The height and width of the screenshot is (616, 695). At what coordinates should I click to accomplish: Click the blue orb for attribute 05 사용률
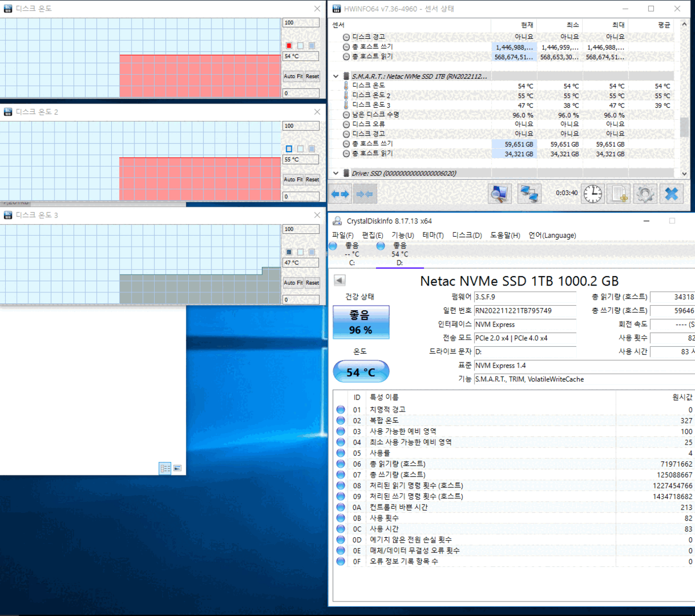tap(341, 453)
